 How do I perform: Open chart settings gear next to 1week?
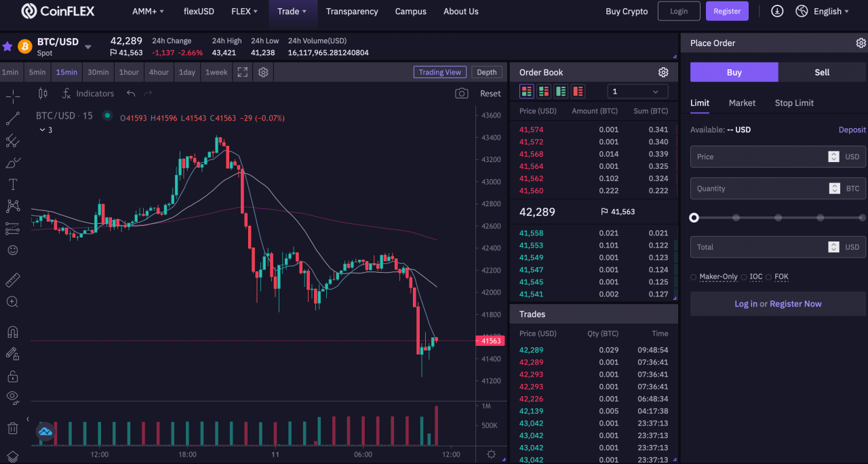tap(263, 72)
